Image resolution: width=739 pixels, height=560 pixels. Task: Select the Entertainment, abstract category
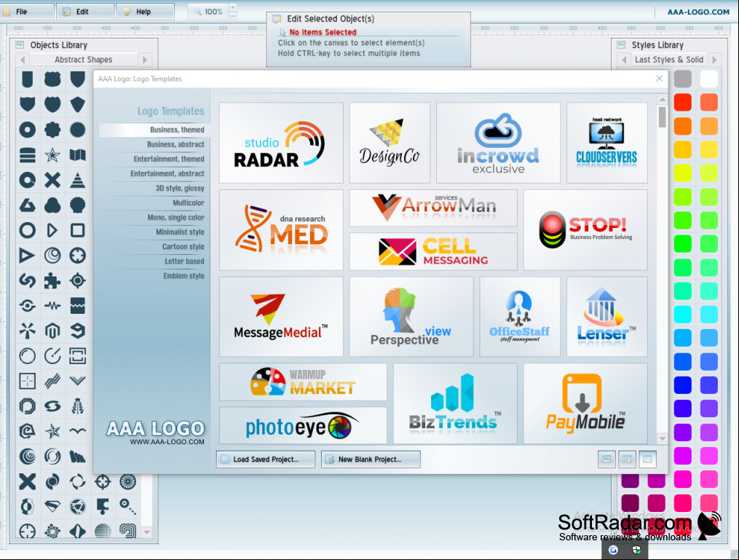(154, 173)
